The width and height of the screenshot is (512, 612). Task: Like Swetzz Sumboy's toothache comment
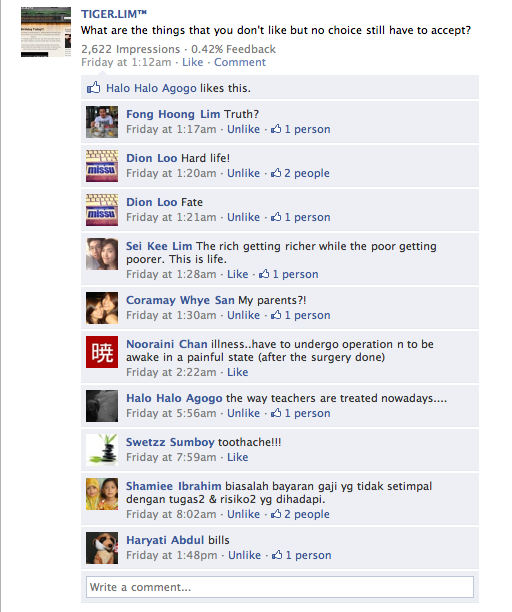pyautogui.click(x=238, y=457)
